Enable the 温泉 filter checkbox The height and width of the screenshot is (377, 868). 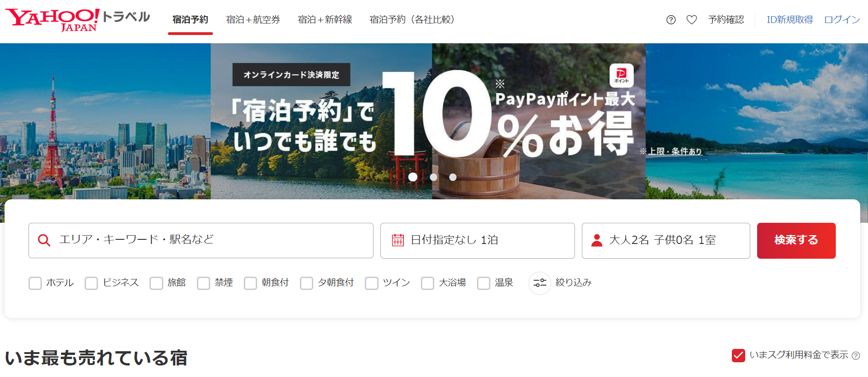[483, 283]
